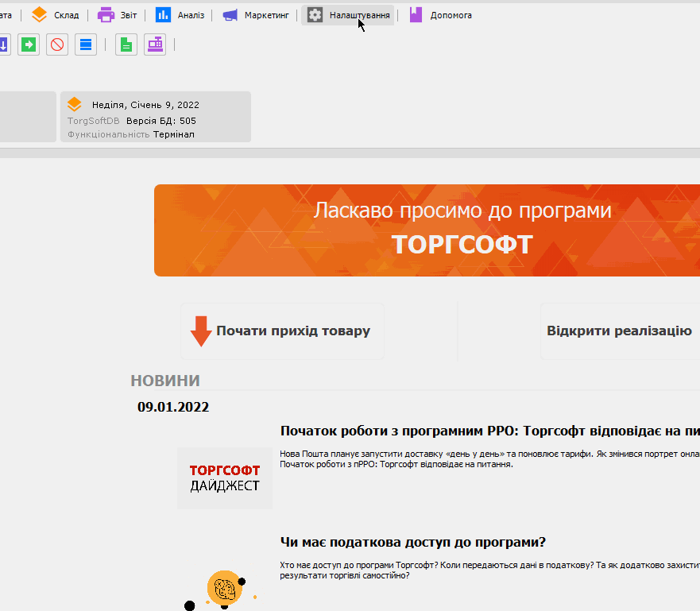Viewport: 700px width, 611px height.
Task: Click the gear icon in Налаштування
Action: click(313, 14)
